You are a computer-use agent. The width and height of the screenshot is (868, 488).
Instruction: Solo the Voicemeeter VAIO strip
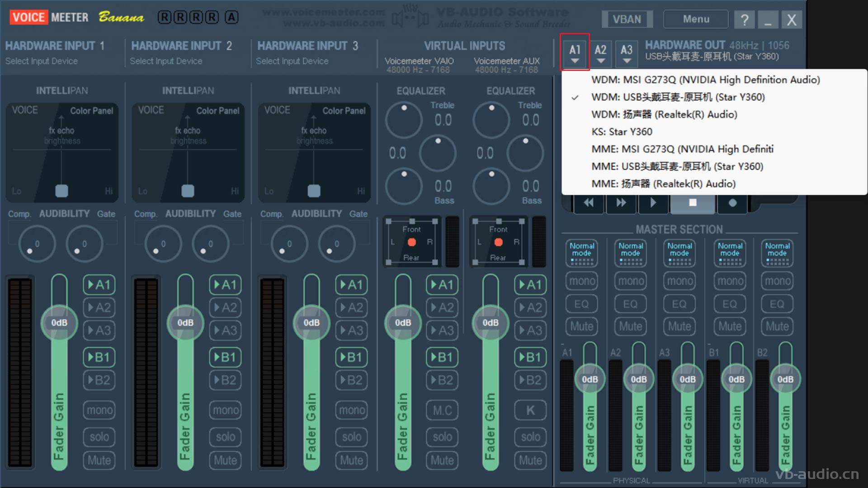pos(442,437)
